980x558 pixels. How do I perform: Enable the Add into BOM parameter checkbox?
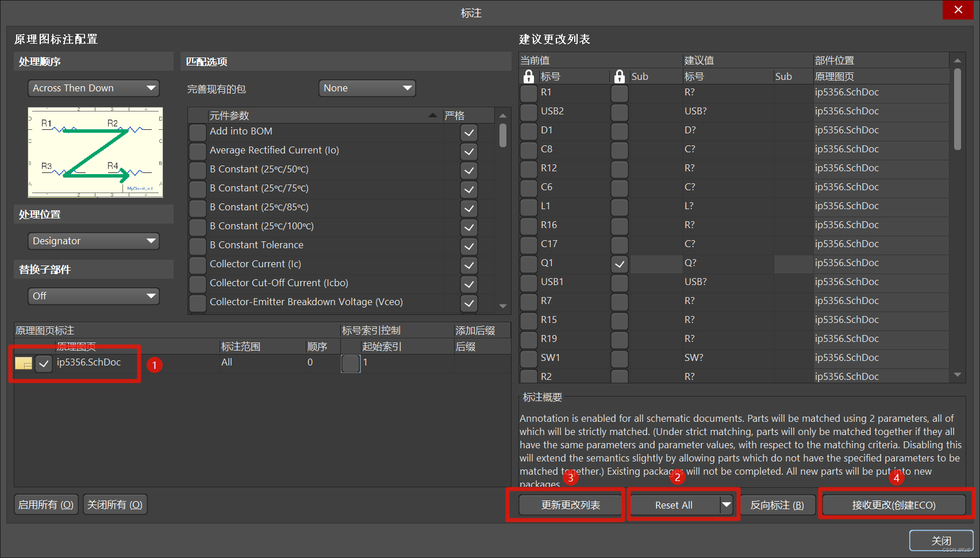pyautogui.click(x=198, y=132)
